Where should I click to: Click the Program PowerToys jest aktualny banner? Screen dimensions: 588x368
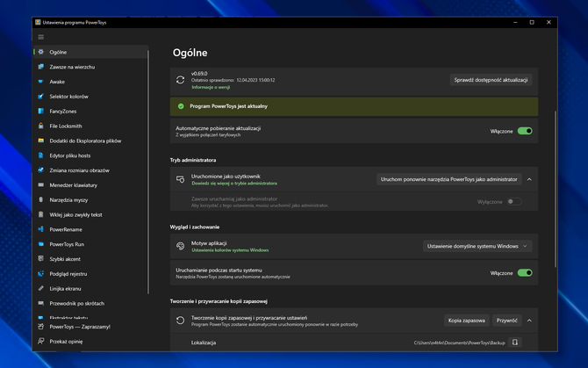[354, 106]
